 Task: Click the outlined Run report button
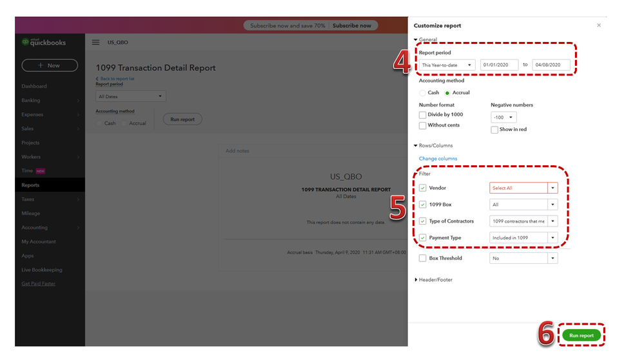182,119
